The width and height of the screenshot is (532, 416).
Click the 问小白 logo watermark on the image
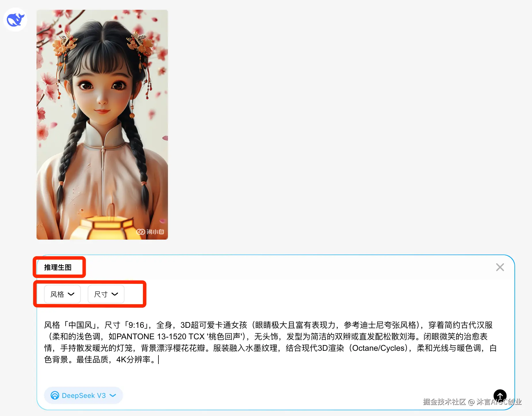(x=150, y=232)
